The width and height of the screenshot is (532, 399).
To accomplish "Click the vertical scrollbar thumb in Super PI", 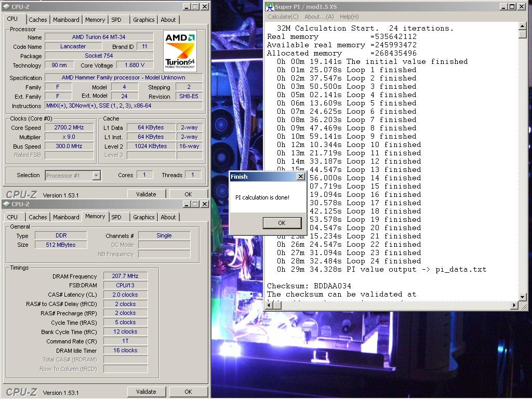I will [x=523, y=34].
